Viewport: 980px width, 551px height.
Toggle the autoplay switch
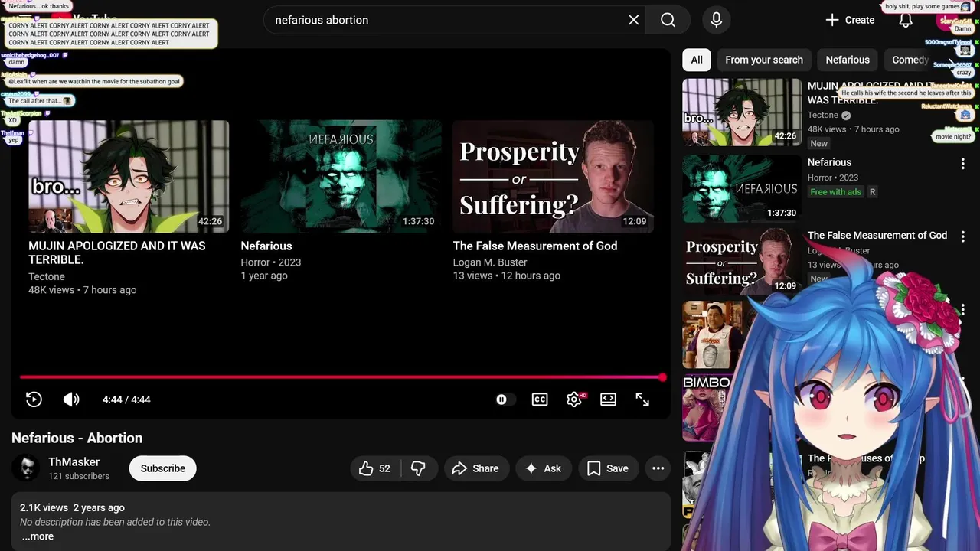(505, 399)
